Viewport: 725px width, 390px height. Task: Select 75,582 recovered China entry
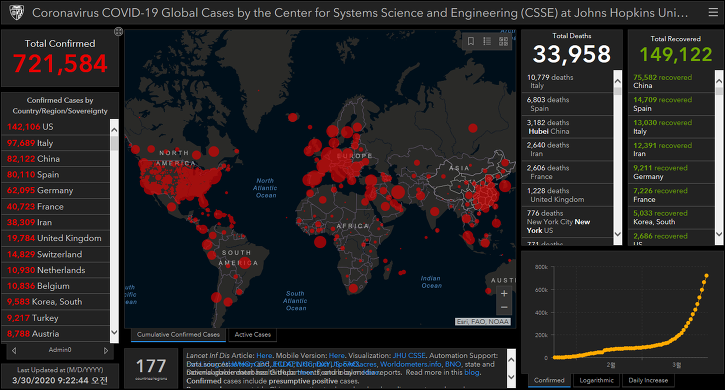671,81
